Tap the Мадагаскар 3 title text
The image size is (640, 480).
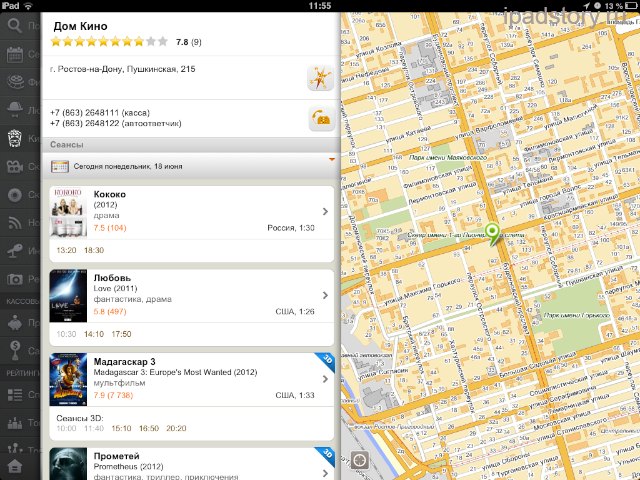(124, 362)
